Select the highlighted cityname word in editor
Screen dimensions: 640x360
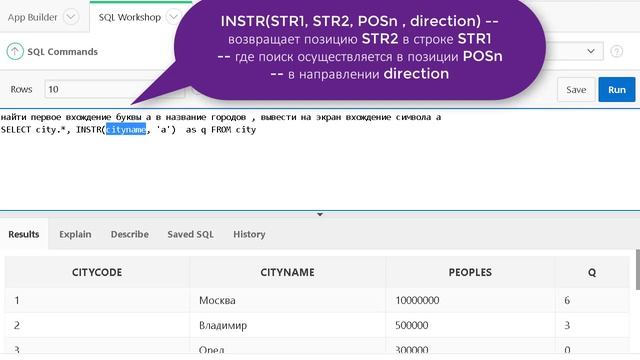(126, 130)
